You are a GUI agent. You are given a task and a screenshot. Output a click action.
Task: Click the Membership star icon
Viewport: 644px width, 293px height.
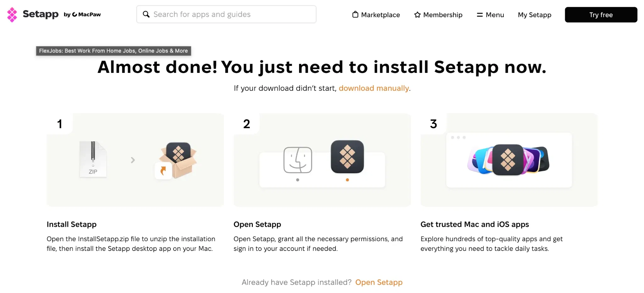(417, 14)
